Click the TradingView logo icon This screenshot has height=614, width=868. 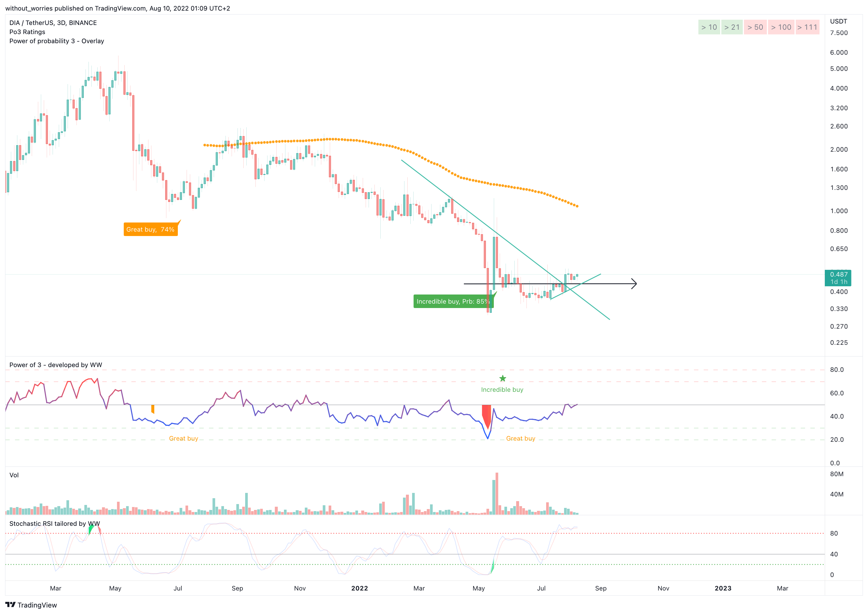(x=11, y=605)
